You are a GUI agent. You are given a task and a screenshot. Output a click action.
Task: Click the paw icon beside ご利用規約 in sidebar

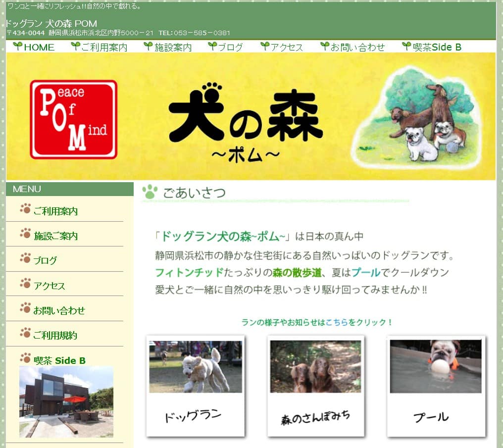coord(25,333)
